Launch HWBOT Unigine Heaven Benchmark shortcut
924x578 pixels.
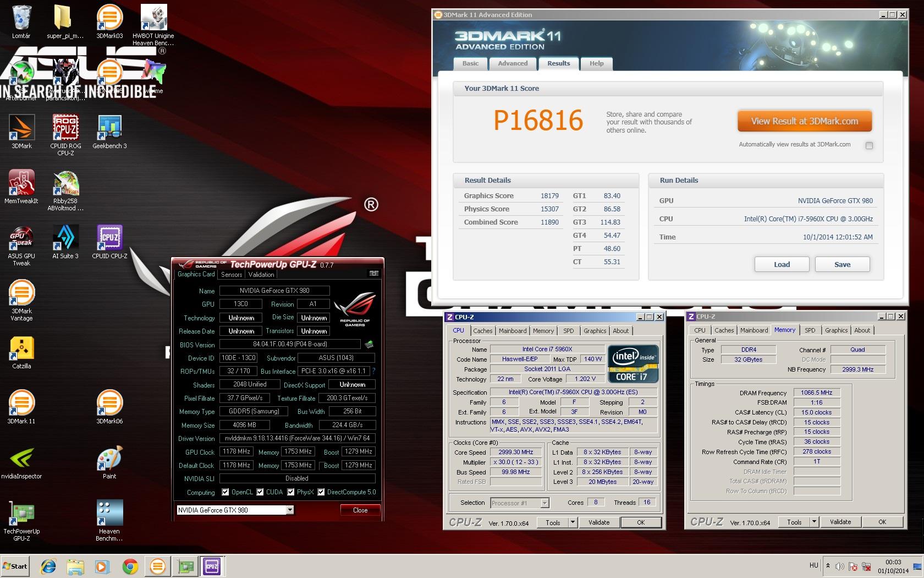click(x=153, y=25)
